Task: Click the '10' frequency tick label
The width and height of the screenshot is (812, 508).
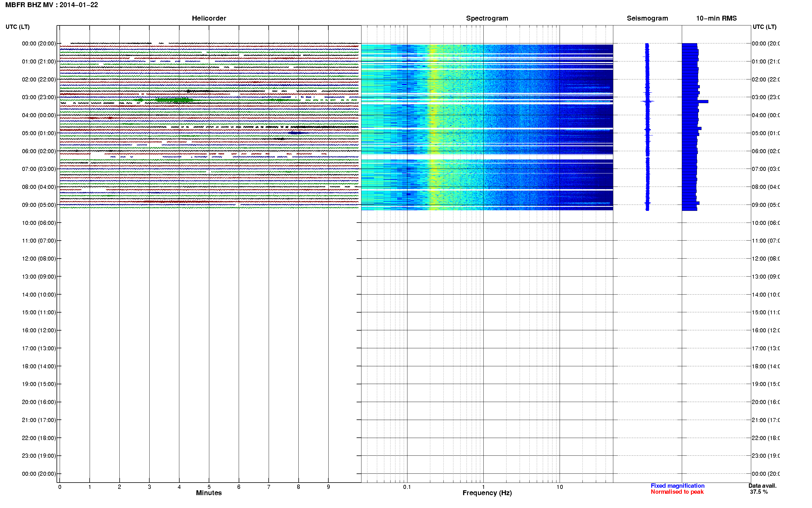Action: pyautogui.click(x=559, y=487)
